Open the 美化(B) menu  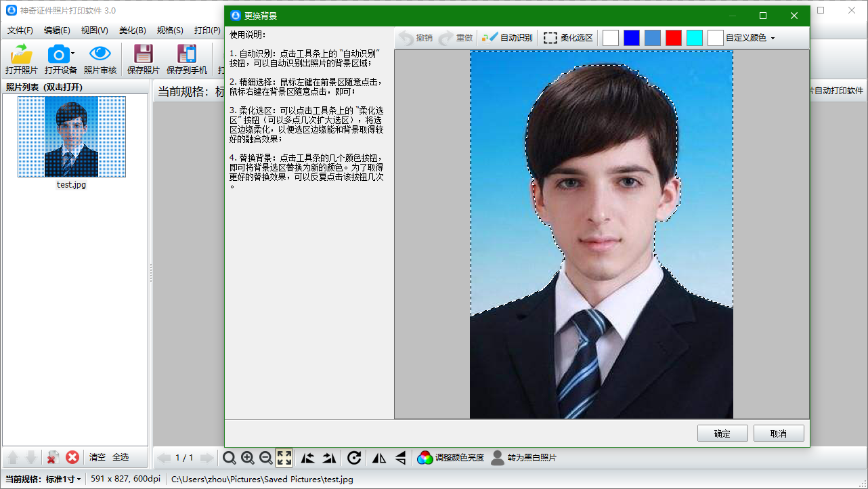click(x=132, y=30)
